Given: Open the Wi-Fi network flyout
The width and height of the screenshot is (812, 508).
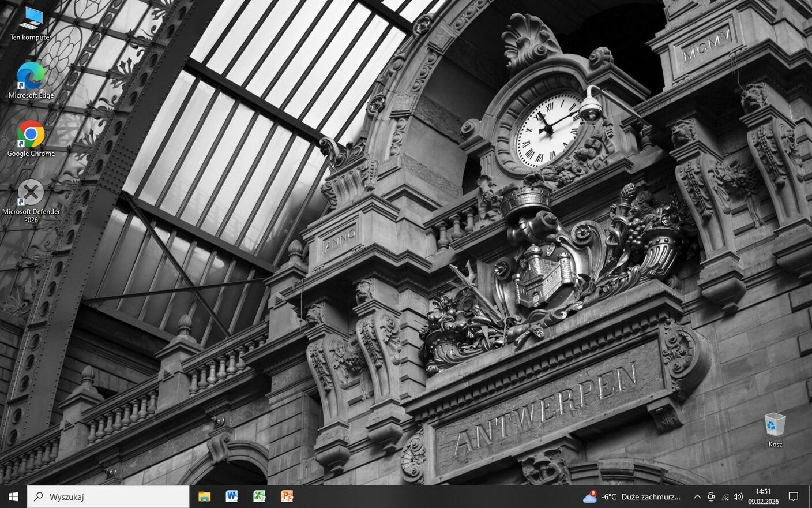Looking at the screenshot, I should 725,496.
